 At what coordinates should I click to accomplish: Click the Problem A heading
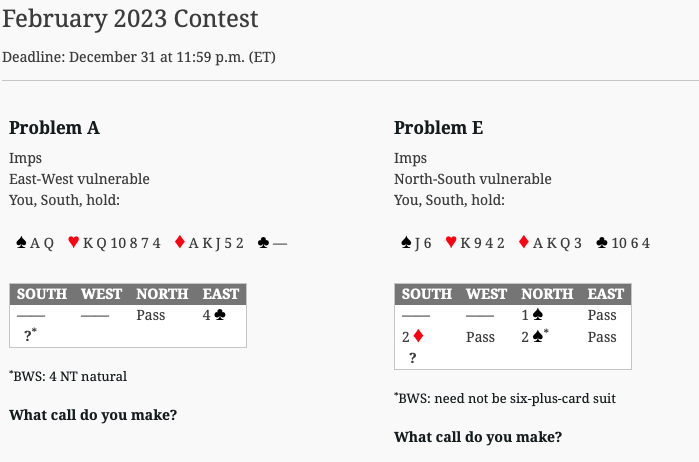click(x=54, y=128)
